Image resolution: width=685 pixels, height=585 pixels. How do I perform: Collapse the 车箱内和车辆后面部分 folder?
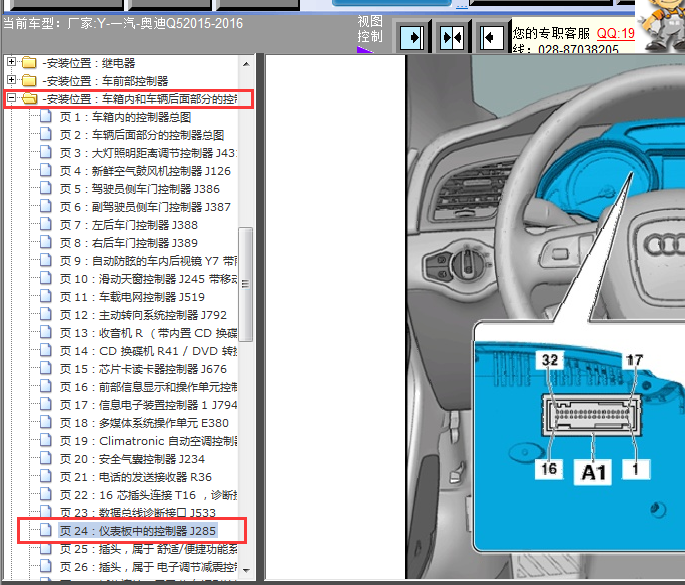click(11, 98)
